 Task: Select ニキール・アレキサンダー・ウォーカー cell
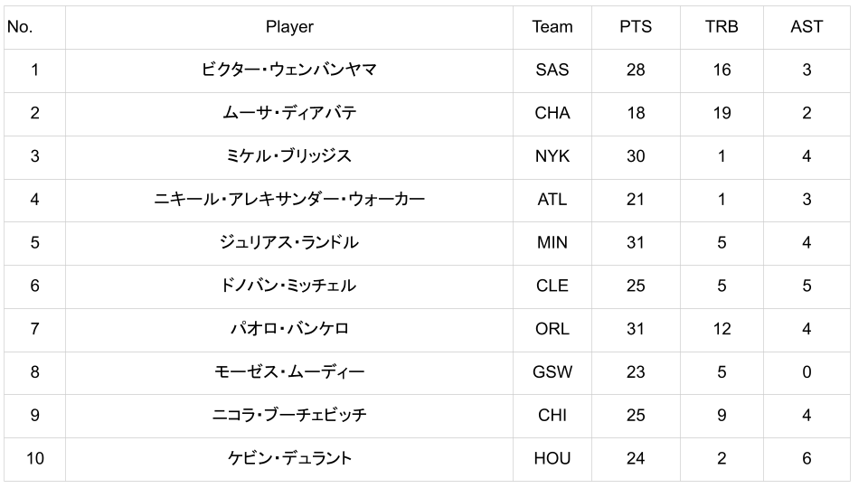point(289,200)
